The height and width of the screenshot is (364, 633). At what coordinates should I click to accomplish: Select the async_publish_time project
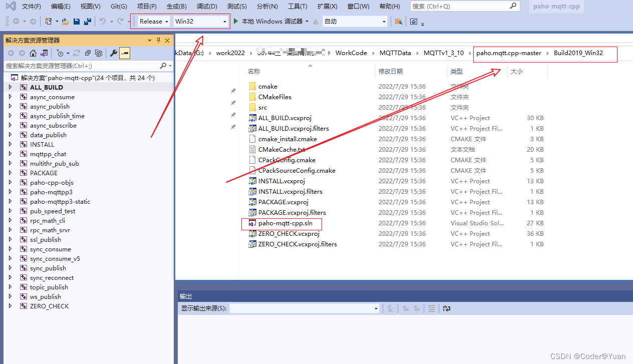[57, 116]
